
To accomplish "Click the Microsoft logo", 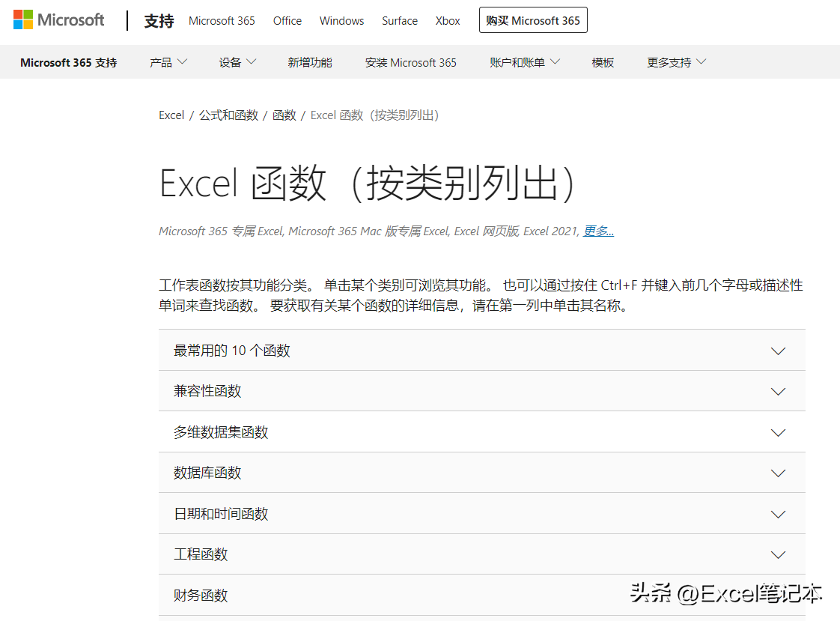I will [58, 19].
